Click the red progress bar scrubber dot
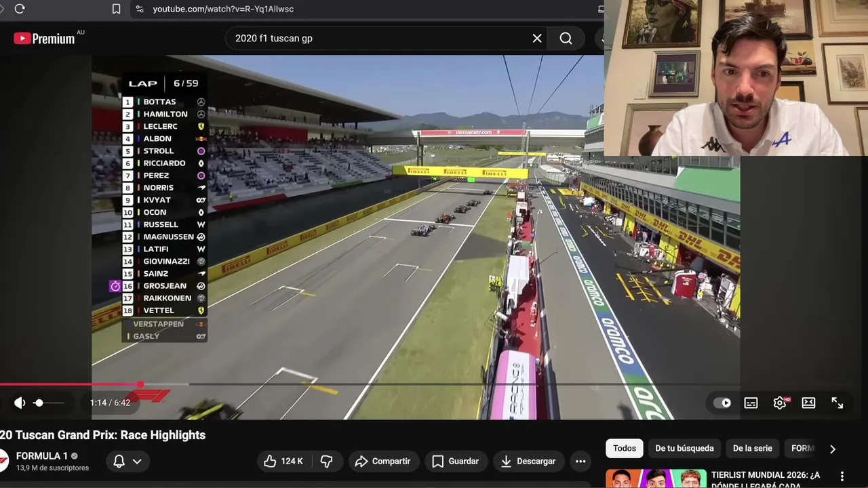This screenshot has height=488, width=868. click(x=140, y=384)
